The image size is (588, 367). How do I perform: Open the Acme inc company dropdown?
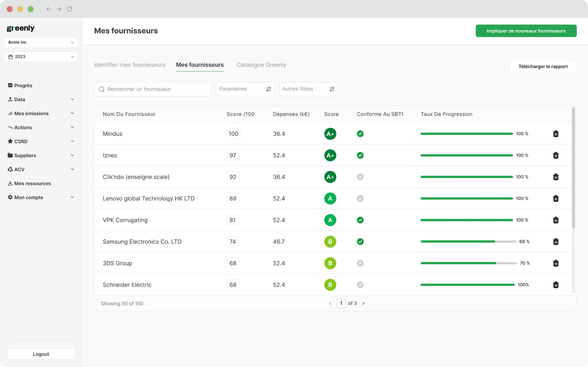pyautogui.click(x=41, y=42)
